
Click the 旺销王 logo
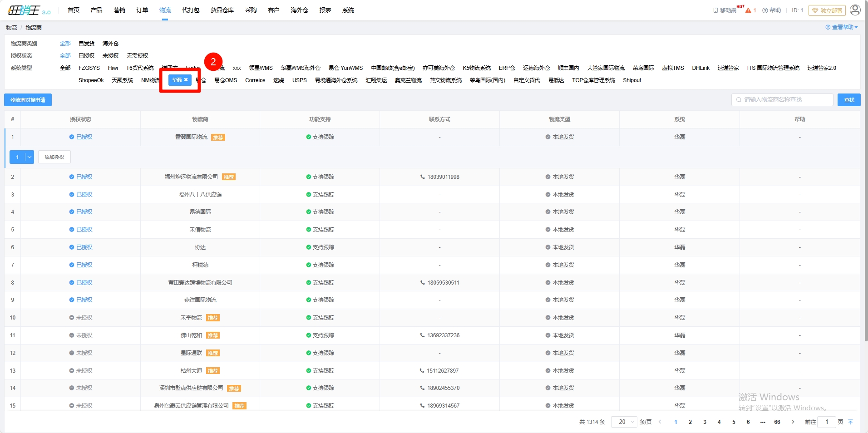[x=25, y=10]
